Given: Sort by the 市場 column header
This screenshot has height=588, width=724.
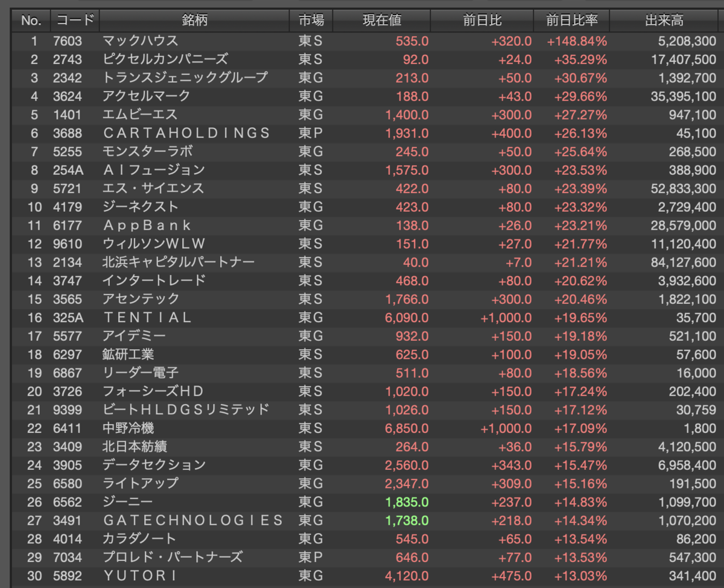Looking at the screenshot, I should (x=311, y=21).
